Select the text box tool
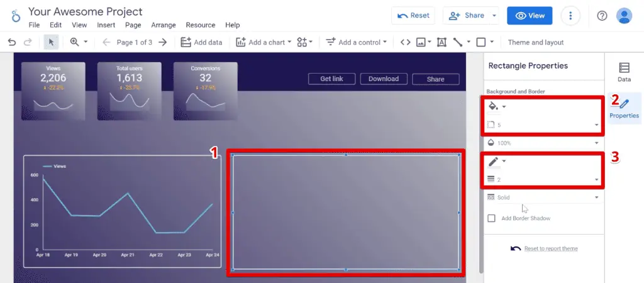644x283 pixels. (x=441, y=42)
